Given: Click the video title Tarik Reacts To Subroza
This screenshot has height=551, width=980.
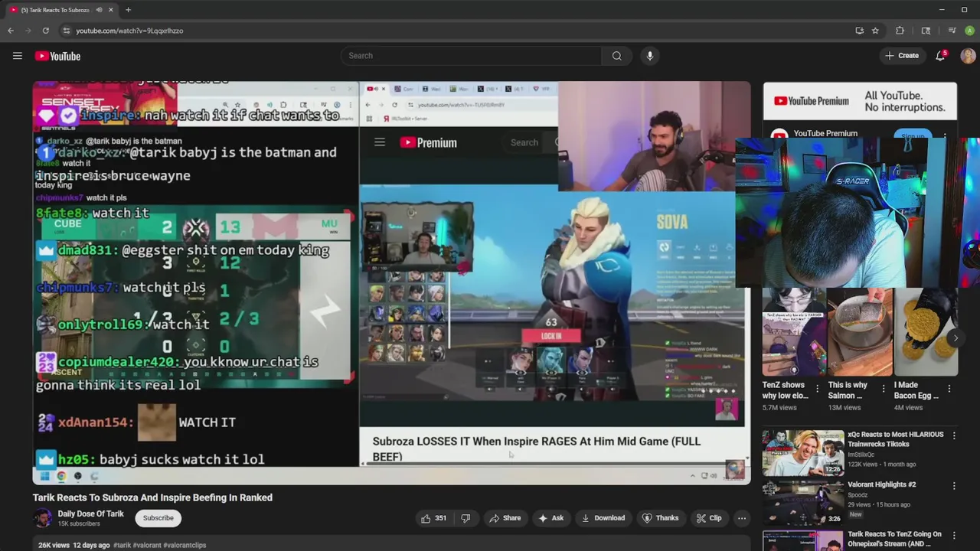Looking at the screenshot, I should (152, 497).
